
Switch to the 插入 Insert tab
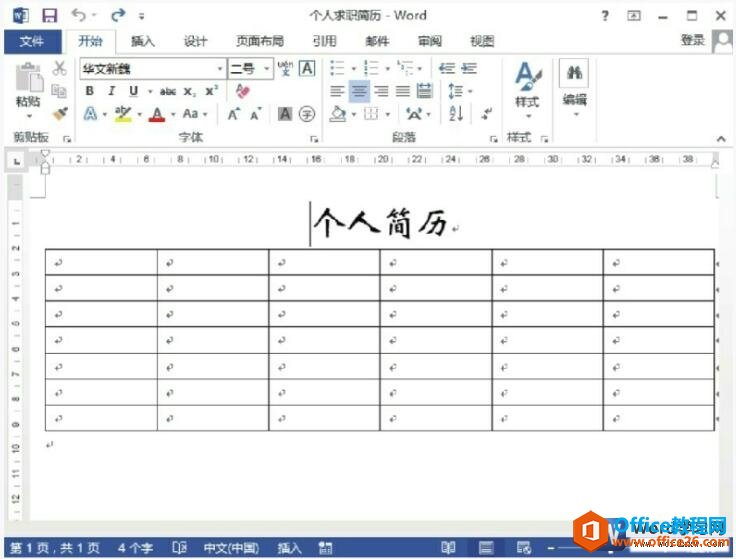tap(142, 41)
